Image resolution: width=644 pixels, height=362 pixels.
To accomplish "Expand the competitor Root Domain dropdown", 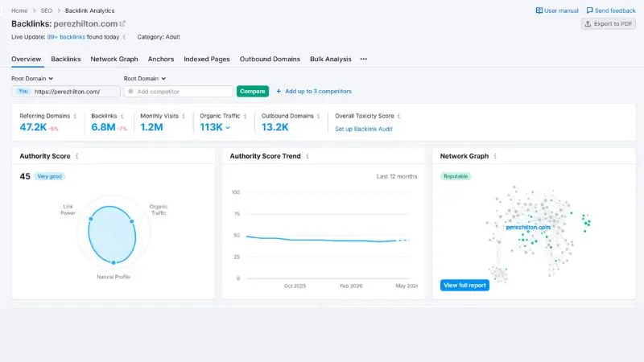I will (x=145, y=78).
